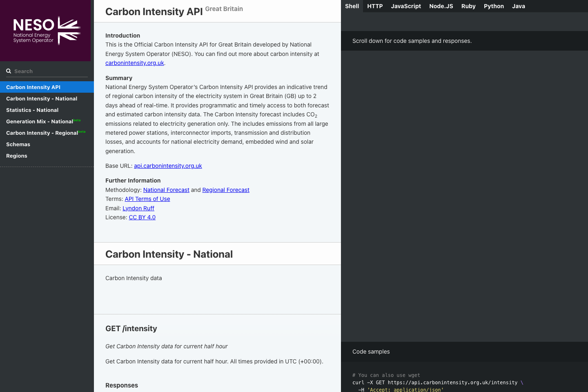The height and width of the screenshot is (392, 588).
Task: Follow the carbonintensity.org.uk link
Action: [135, 63]
